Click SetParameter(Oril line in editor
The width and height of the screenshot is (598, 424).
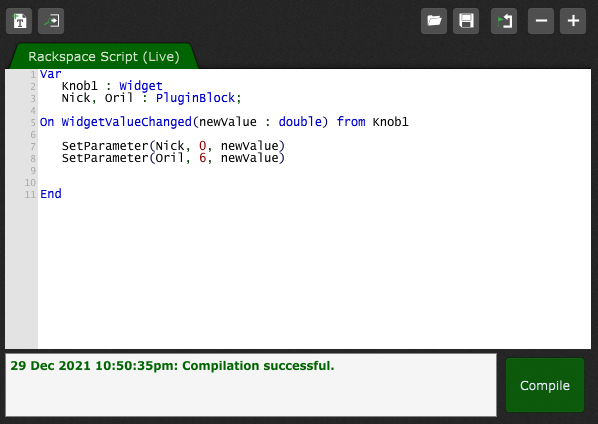pos(173,158)
